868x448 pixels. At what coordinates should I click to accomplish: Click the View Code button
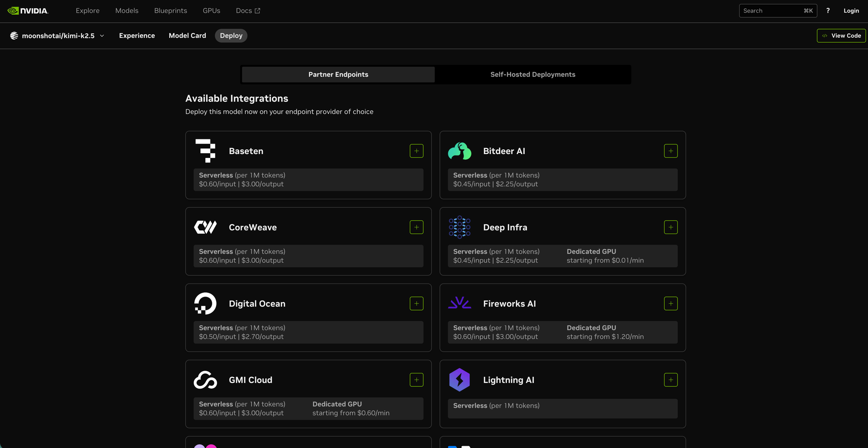pos(841,36)
